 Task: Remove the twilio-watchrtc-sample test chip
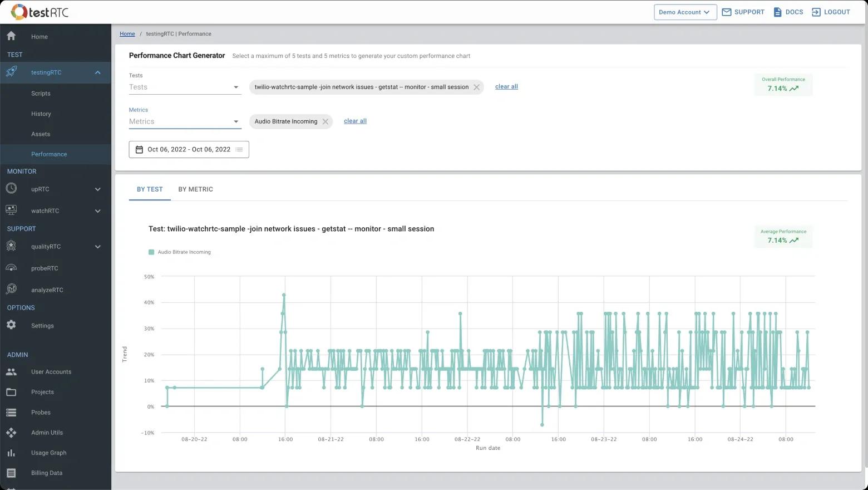[x=476, y=87]
